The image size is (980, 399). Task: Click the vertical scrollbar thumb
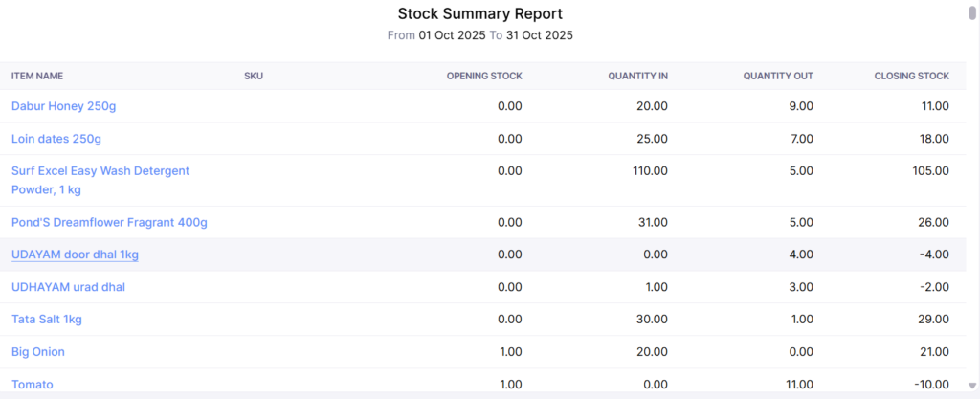coord(972,13)
